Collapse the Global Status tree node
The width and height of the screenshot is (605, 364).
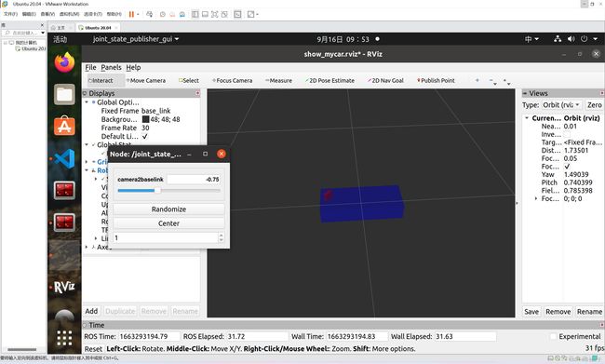click(87, 144)
